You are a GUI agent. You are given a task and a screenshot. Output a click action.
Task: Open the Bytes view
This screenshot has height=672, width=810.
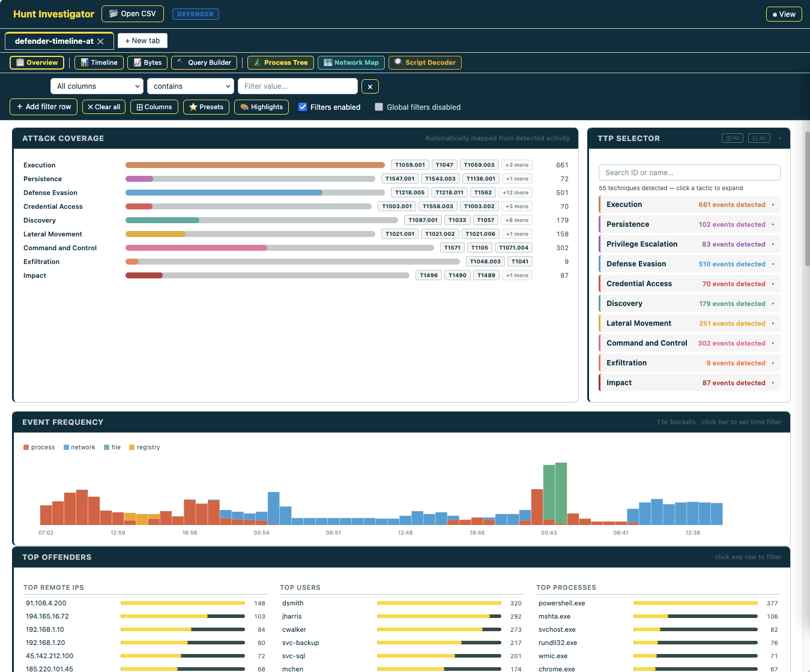tap(147, 62)
